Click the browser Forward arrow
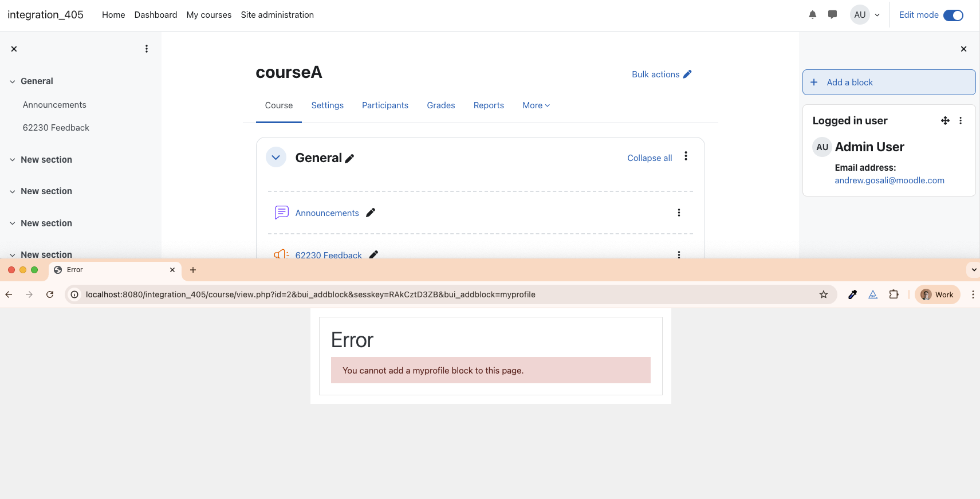 pos(29,294)
